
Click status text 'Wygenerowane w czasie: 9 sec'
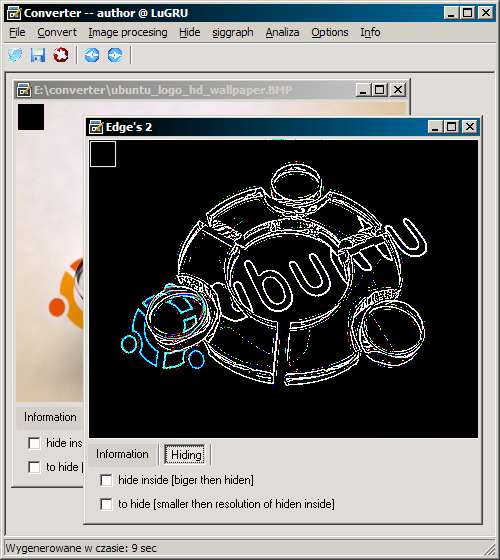[x=81, y=548]
